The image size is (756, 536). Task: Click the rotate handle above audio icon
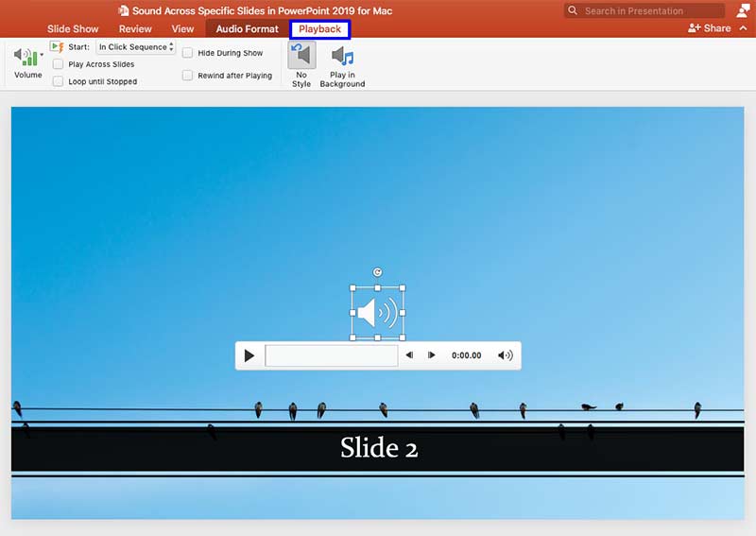click(x=377, y=272)
